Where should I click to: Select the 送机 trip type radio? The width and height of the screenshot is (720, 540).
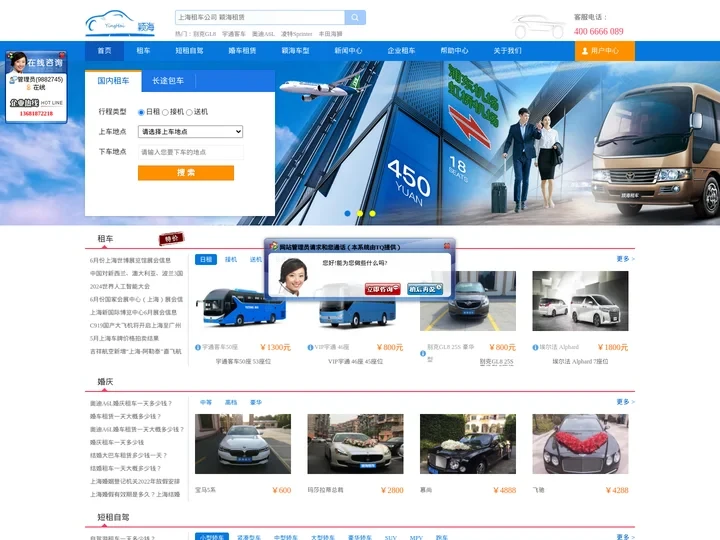click(x=189, y=112)
